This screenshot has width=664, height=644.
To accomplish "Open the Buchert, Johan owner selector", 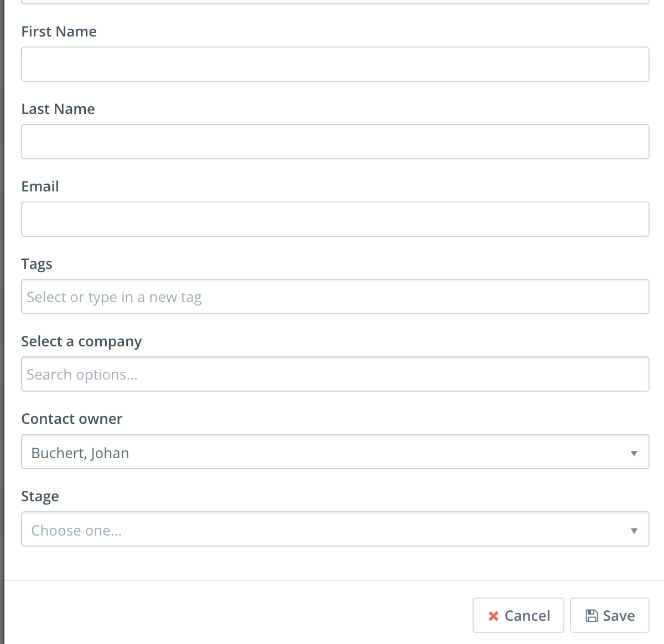I will [x=335, y=451].
